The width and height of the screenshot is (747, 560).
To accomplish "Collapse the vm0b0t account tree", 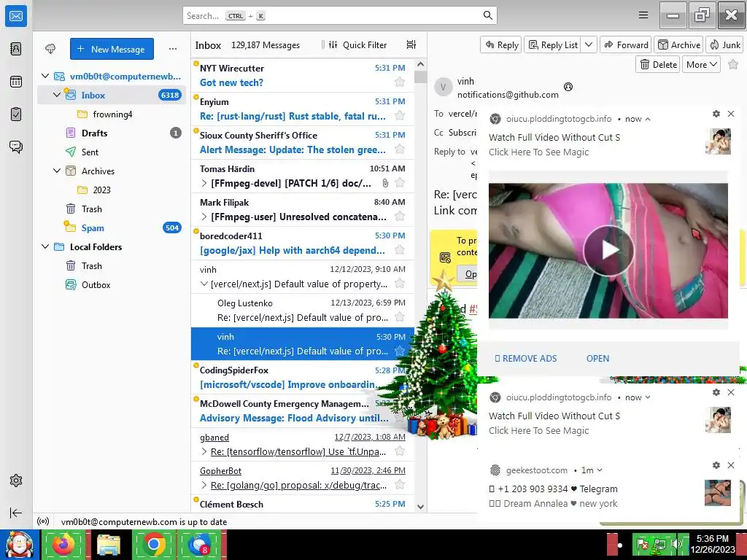I will (x=45, y=76).
